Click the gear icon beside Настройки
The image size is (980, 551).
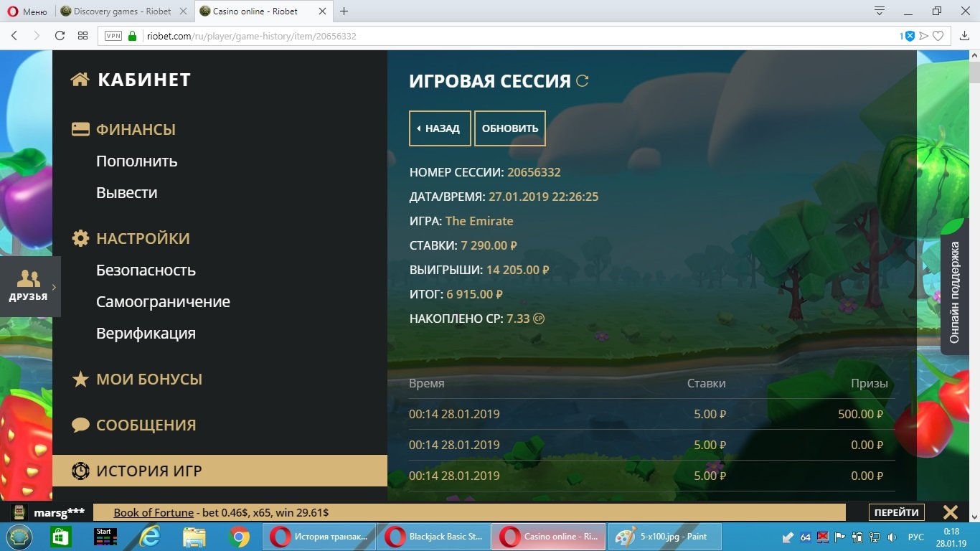[80, 238]
